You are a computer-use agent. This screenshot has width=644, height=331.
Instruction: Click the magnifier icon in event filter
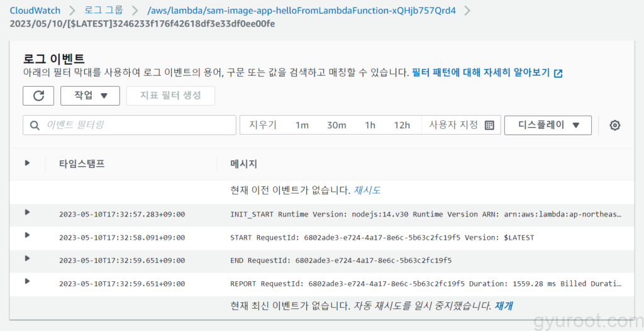coord(35,125)
